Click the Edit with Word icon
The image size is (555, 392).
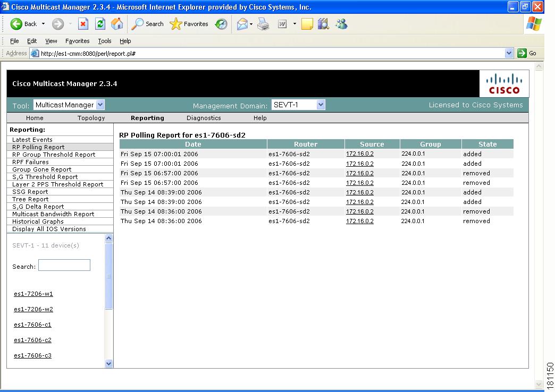click(282, 24)
